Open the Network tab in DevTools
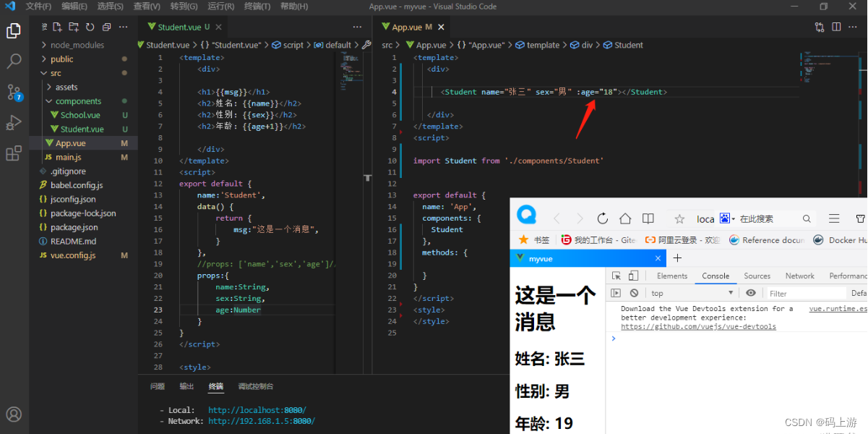 tap(800, 276)
